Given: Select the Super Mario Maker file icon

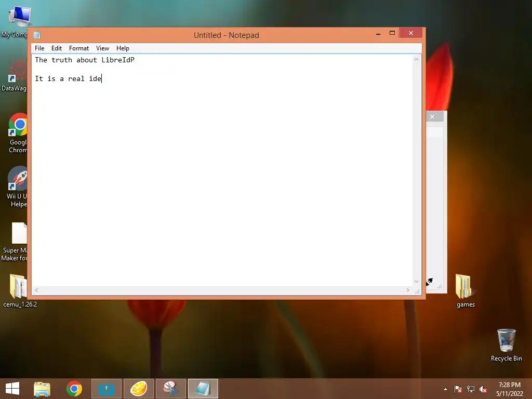Looking at the screenshot, I should pyautogui.click(x=16, y=242).
